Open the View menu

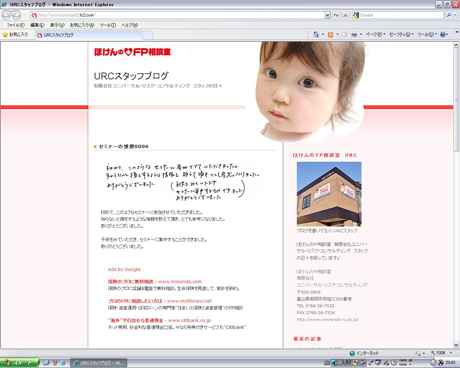click(57, 25)
